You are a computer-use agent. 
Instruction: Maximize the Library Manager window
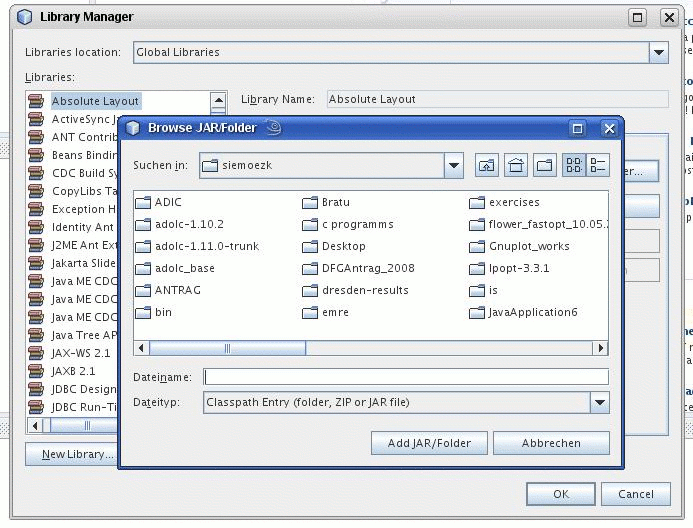(x=637, y=17)
